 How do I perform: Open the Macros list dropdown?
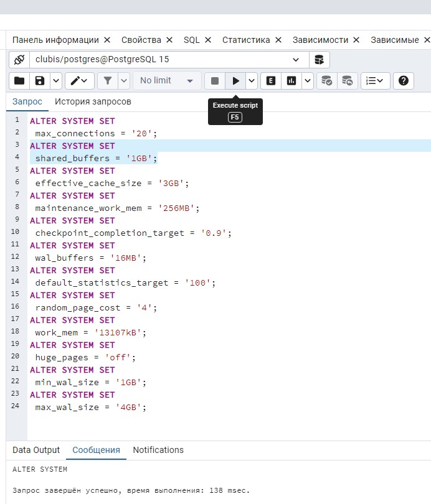coord(375,81)
